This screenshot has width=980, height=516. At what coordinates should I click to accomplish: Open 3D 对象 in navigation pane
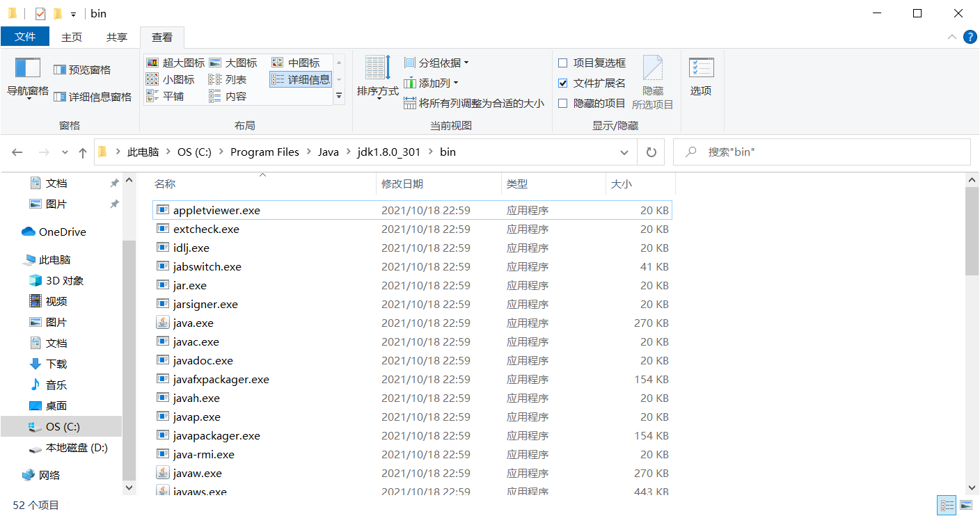tap(56, 280)
